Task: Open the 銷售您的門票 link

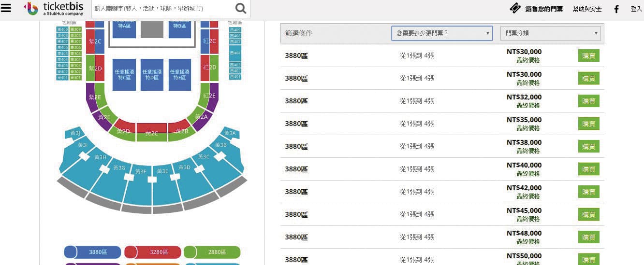Action: pos(544,9)
